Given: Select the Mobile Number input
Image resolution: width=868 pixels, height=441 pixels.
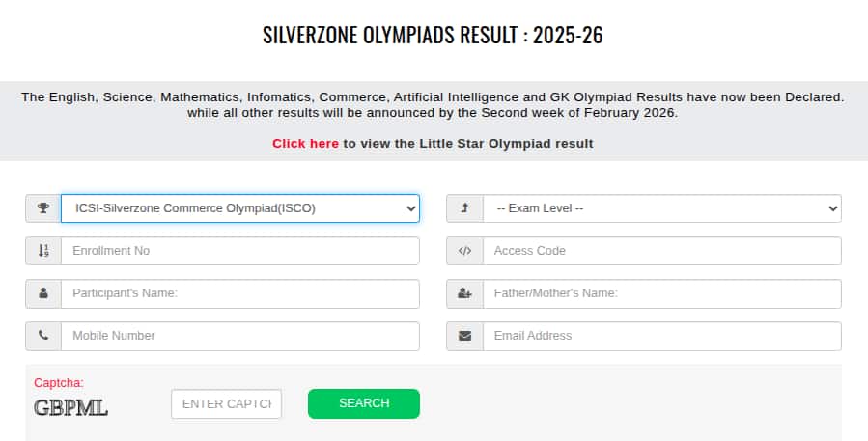Looking at the screenshot, I should click(x=239, y=336).
